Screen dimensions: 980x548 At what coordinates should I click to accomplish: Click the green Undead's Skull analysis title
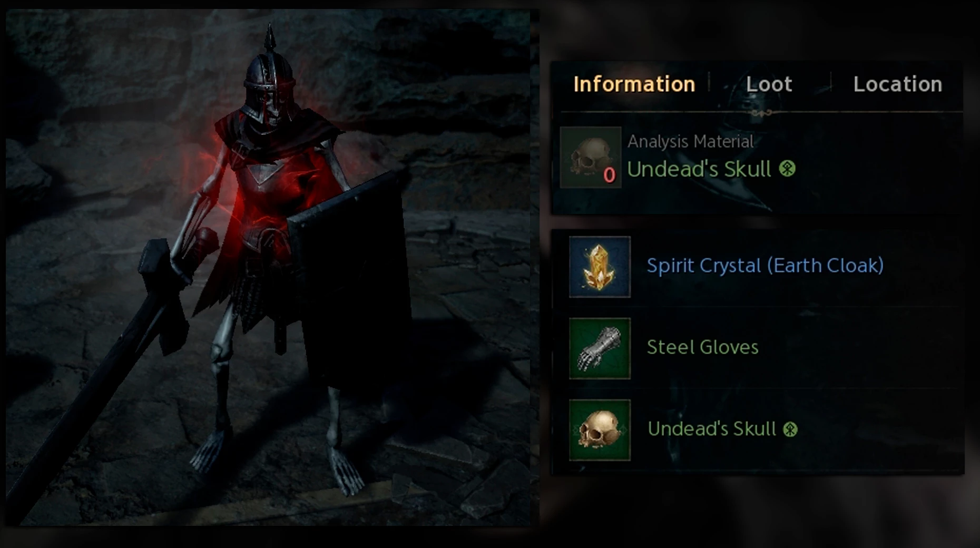click(x=699, y=169)
